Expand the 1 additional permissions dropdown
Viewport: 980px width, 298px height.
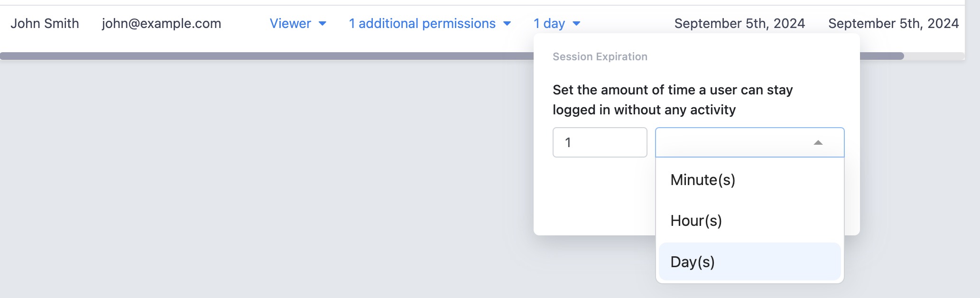(430, 23)
